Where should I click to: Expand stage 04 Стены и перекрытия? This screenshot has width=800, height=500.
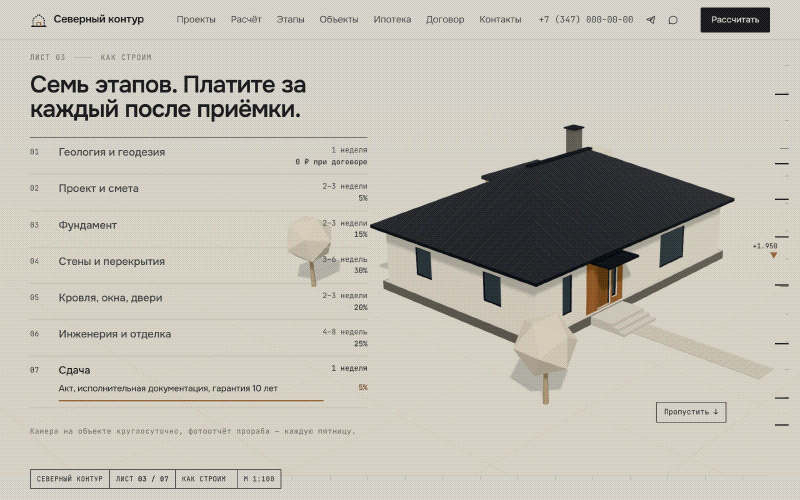coord(198,265)
